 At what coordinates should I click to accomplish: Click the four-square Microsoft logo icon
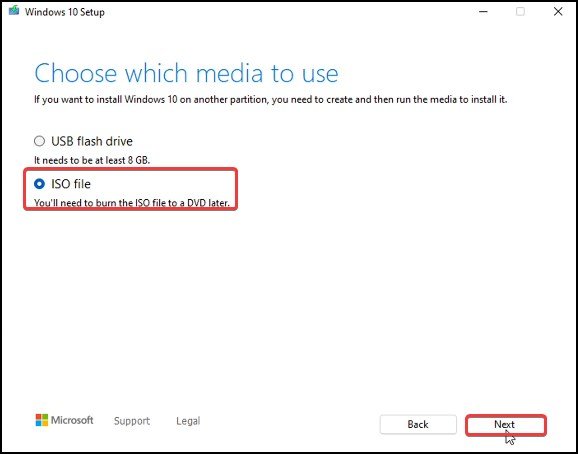click(x=42, y=420)
